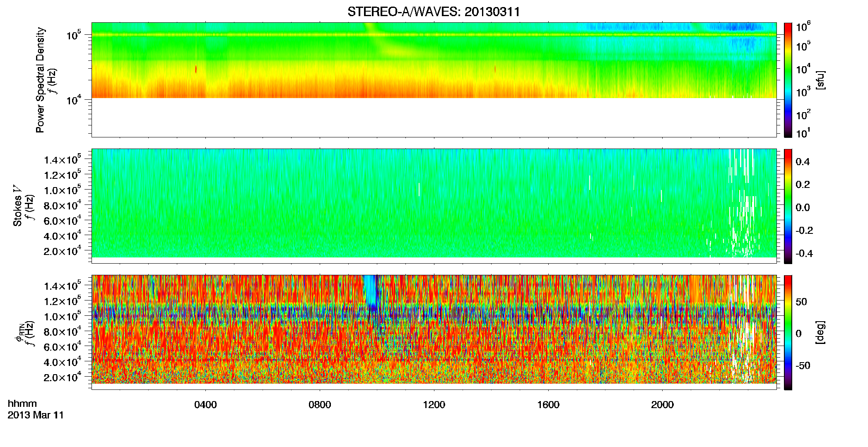
Task: Click the phi RTN degrees color bar
Action: pos(788,332)
